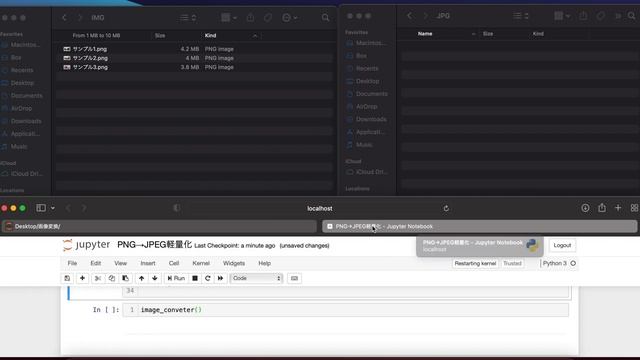Viewport: 640px width, 360px height.
Task: Go back in the JPG Finder window
Action: pyautogui.click(x=409, y=16)
